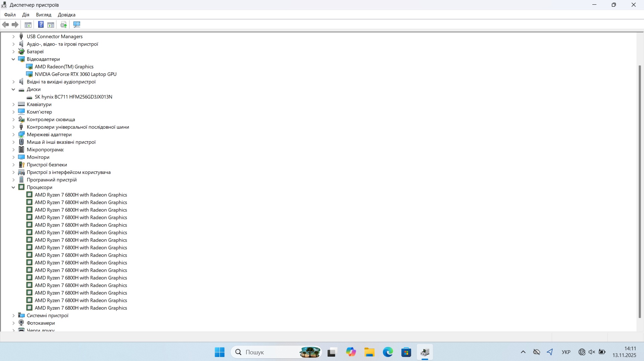Open the Вигляд menu

click(44, 15)
